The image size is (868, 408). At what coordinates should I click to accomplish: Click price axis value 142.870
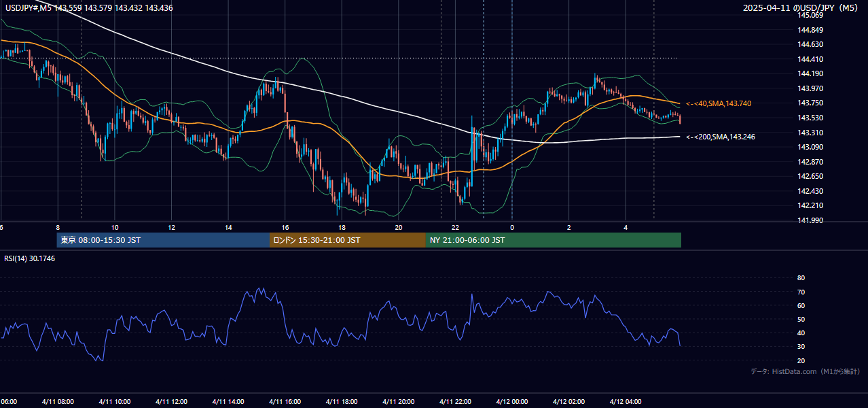coord(810,162)
